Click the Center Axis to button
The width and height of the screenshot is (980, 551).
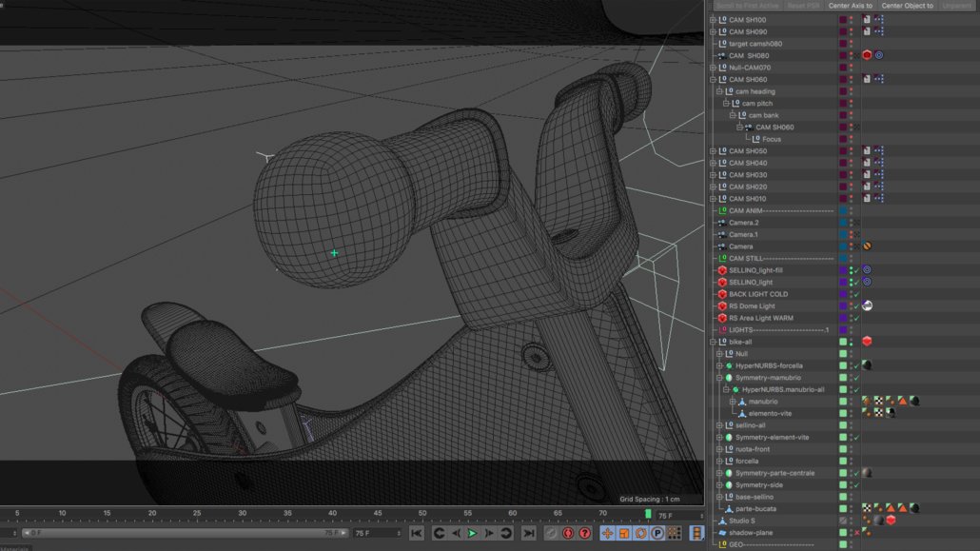[850, 6]
